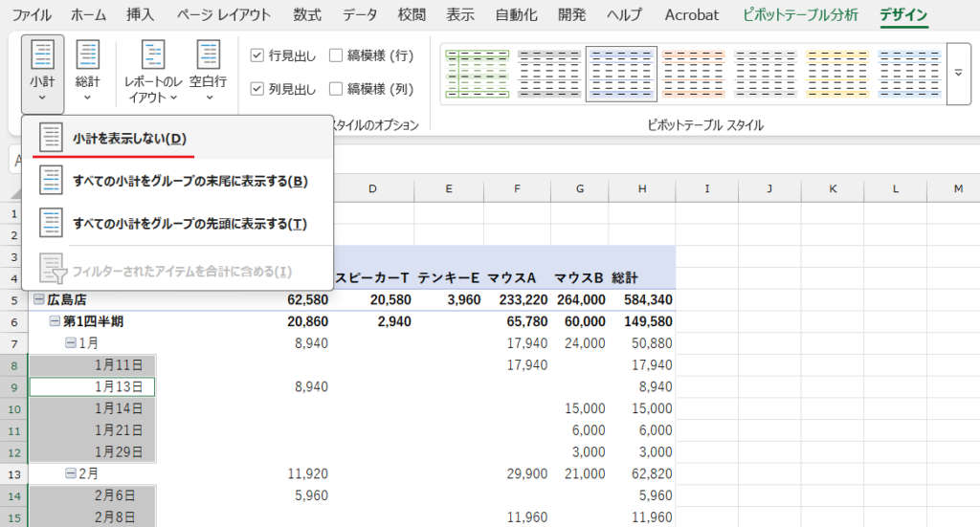Click the 2月6日 cell
This screenshot has height=527, width=980.
(93, 495)
